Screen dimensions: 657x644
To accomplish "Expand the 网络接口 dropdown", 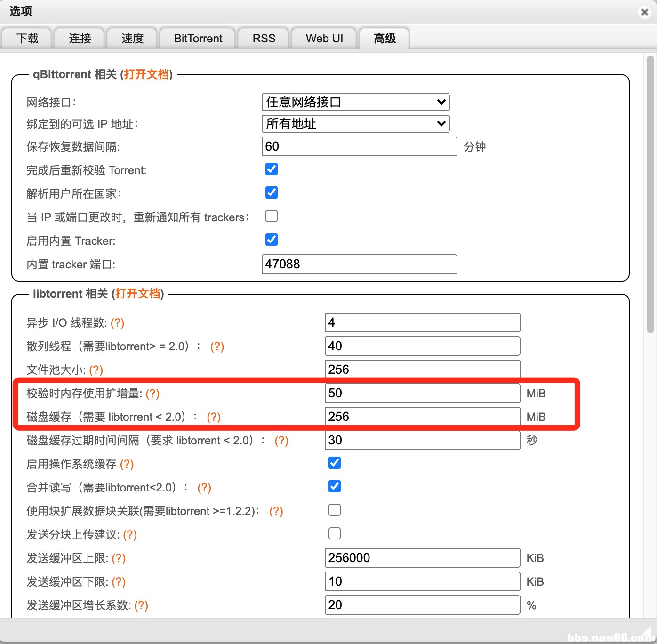I will [356, 102].
